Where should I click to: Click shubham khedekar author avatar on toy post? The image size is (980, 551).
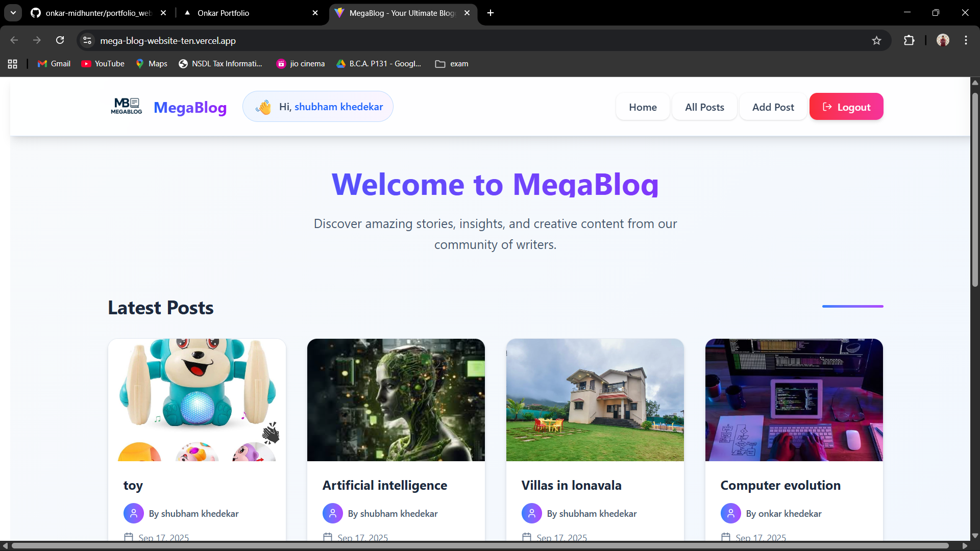133,513
